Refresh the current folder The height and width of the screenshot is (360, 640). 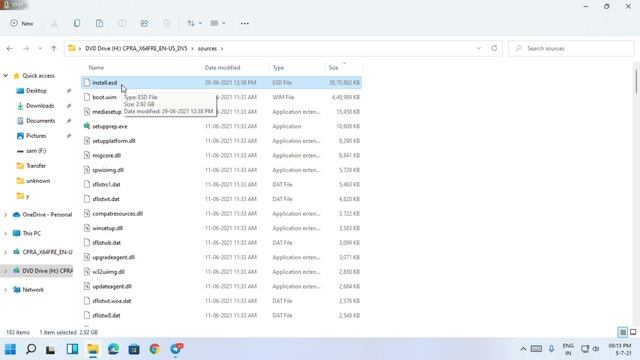[494, 48]
